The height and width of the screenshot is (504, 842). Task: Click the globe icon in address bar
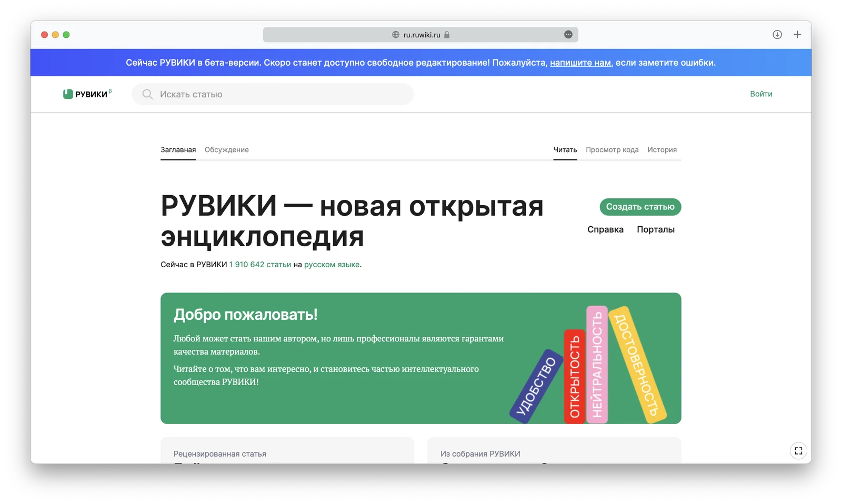click(396, 35)
